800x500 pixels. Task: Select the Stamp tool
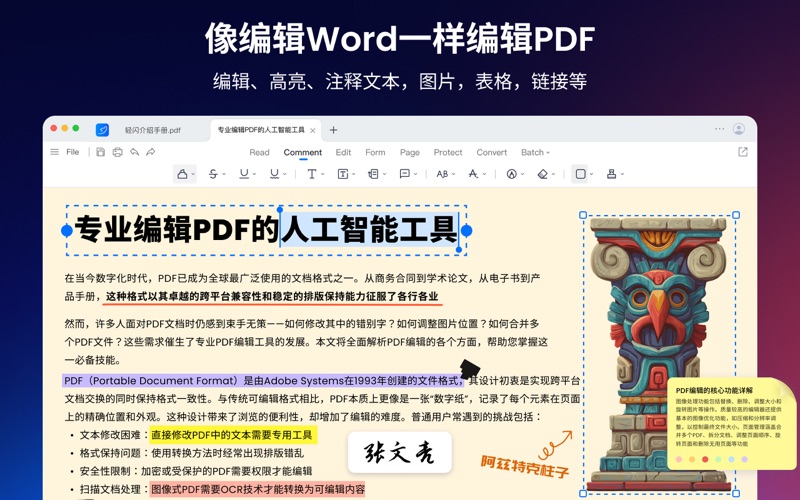[x=611, y=174]
